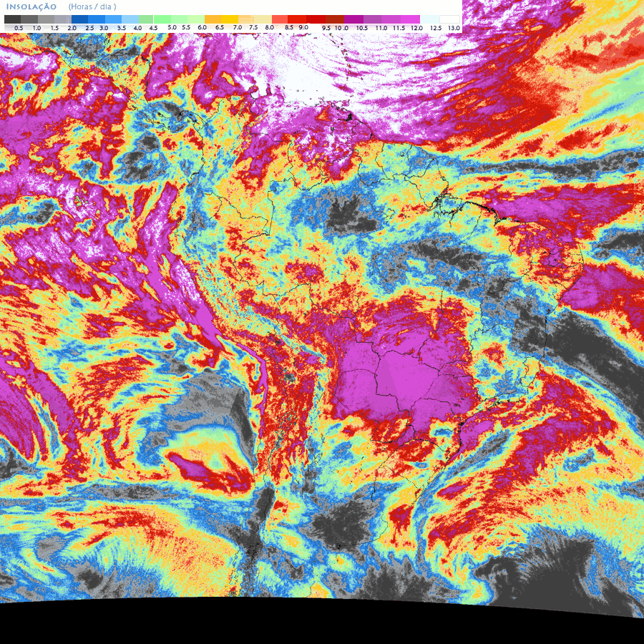The width and height of the screenshot is (644, 644).
Task: Pick the white swatch above 13.0
Action: pyautogui.click(x=450, y=19)
